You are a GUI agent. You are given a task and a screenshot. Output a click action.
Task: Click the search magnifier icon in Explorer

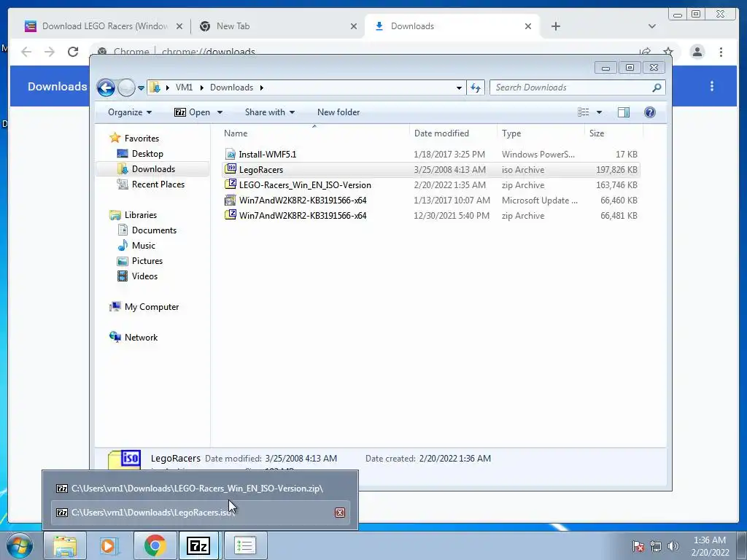(657, 87)
